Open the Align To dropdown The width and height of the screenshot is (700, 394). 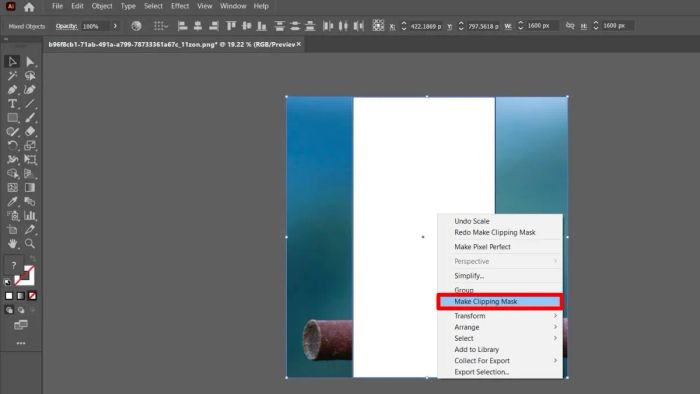click(161, 26)
